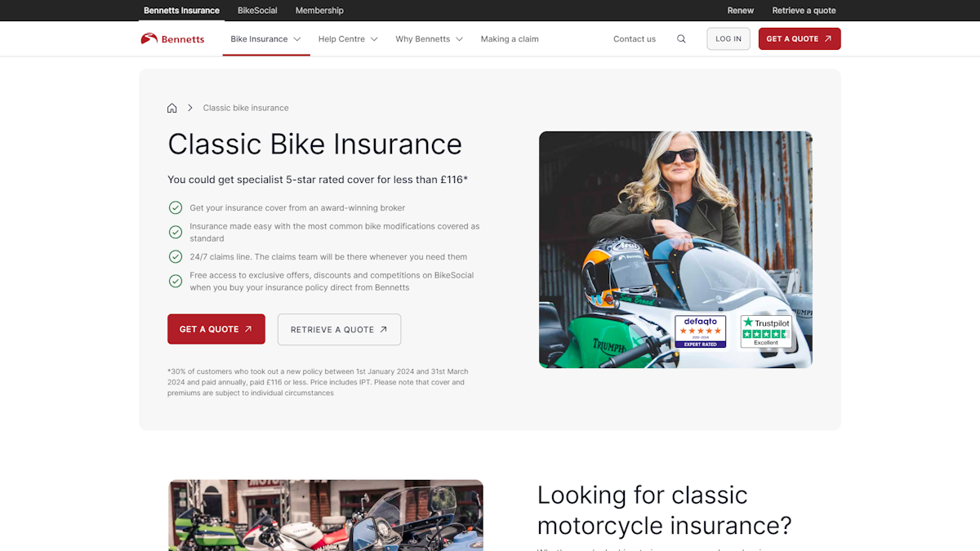Viewport: 980px width, 551px height.
Task: Click the Retrieve a Quote outlined button
Action: coord(339,330)
